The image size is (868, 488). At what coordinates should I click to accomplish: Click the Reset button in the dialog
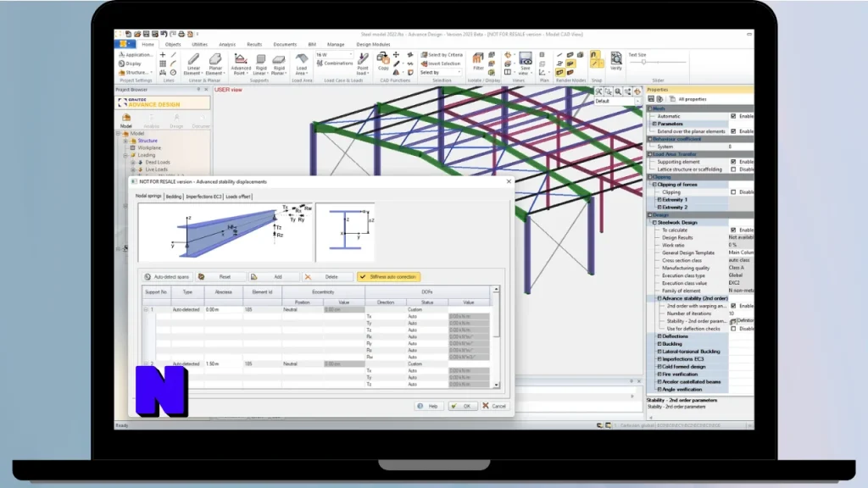[220, 277]
